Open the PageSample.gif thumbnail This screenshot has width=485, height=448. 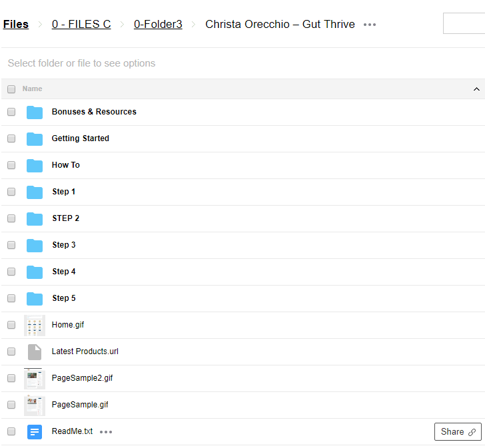(x=35, y=405)
